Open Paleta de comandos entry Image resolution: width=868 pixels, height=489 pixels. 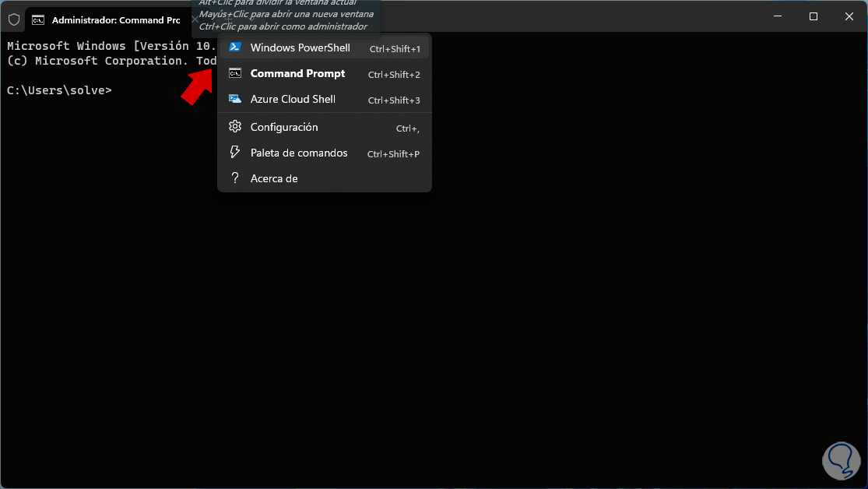coord(325,153)
